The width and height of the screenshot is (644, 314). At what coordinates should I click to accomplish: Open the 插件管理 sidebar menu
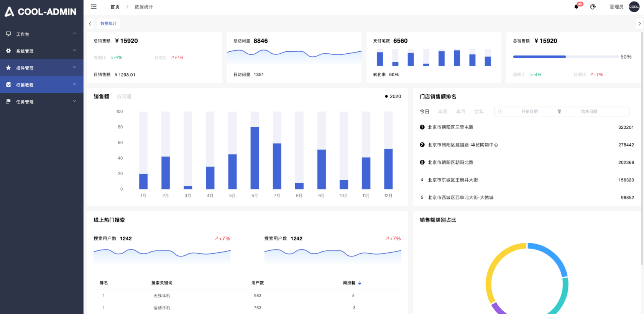tap(42, 68)
